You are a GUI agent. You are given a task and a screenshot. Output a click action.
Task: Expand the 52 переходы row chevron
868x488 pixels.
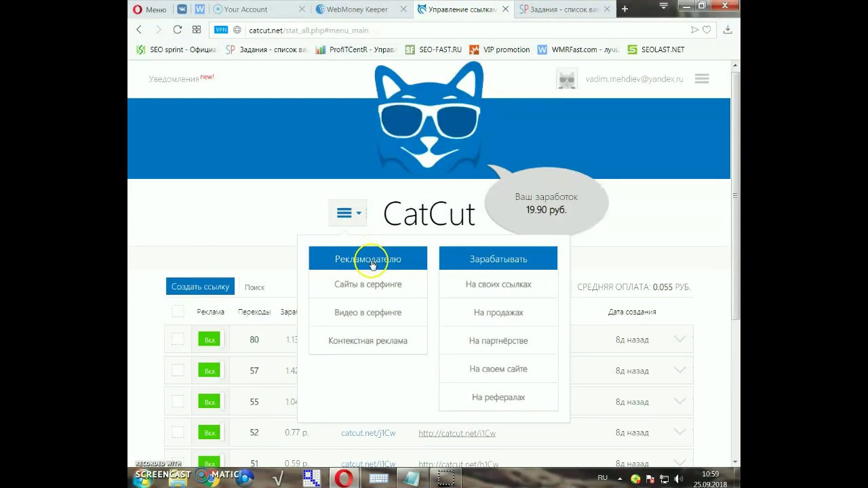point(679,432)
